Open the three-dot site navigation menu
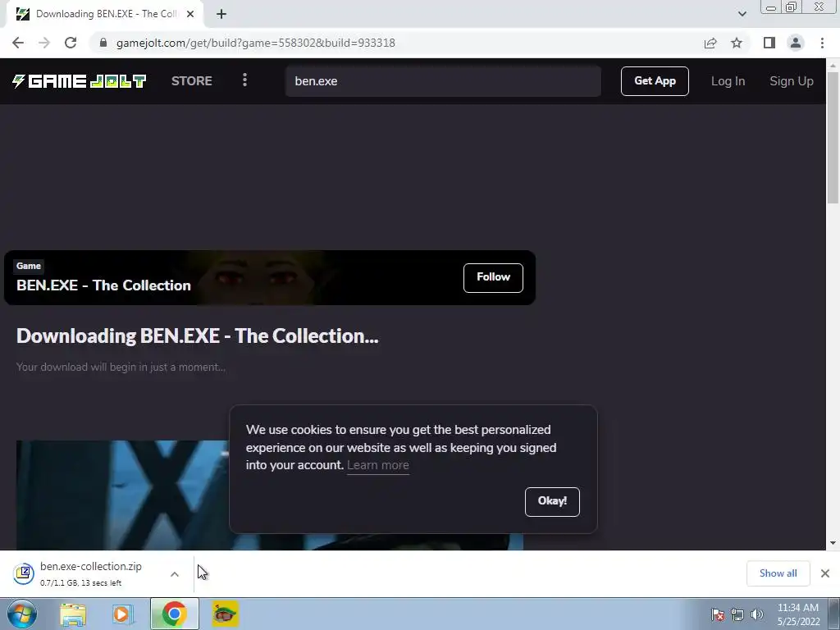 (244, 80)
